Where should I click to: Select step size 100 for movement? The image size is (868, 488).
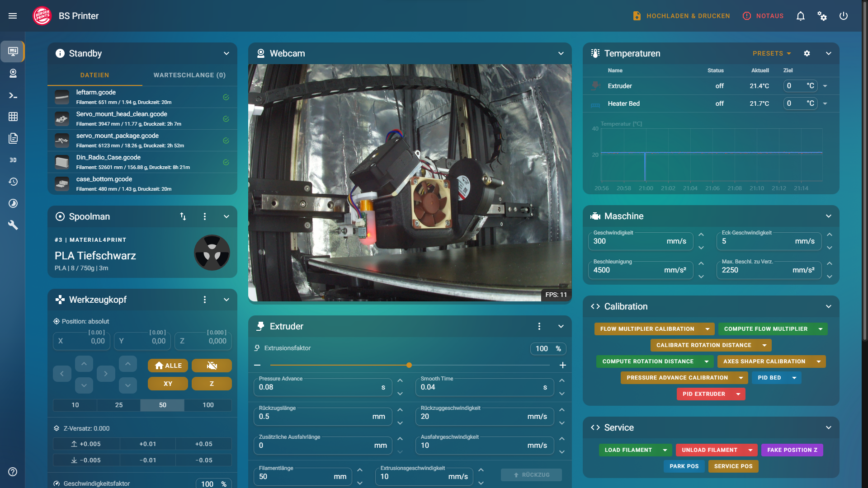[x=208, y=405]
